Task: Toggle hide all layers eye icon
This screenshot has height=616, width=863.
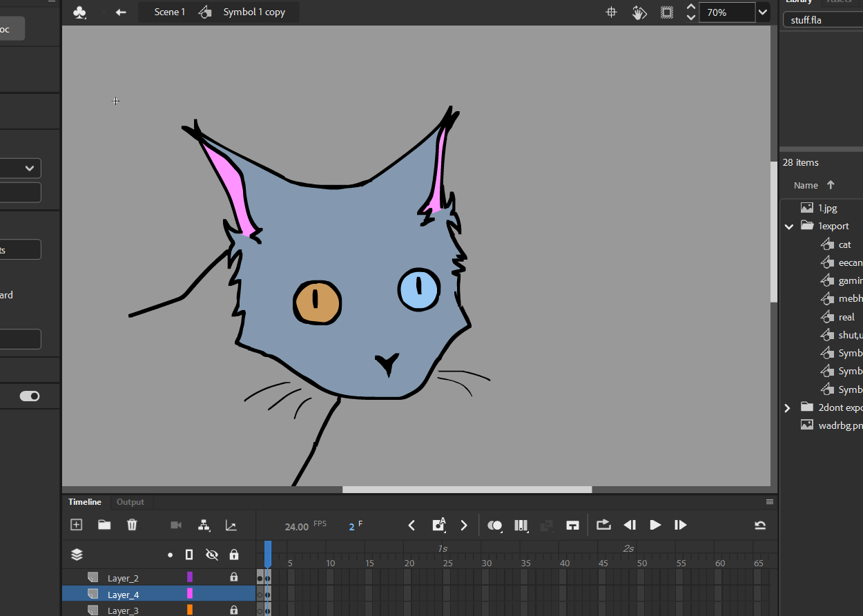Action: point(212,555)
